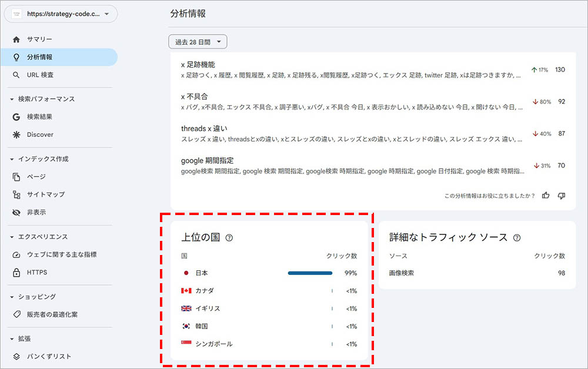The height and width of the screenshot is (369, 588).
Task: Click the 非表示 crossed-eye icon
Action: tap(16, 212)
